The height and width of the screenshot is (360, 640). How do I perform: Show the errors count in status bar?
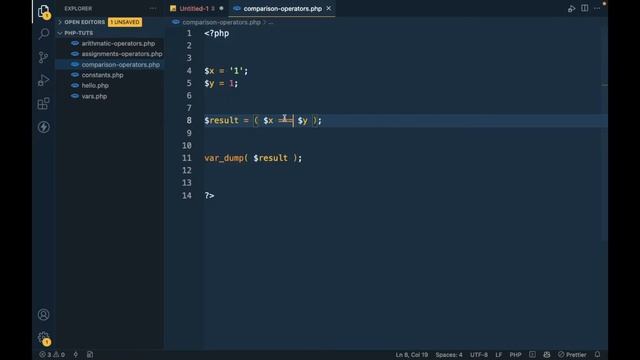[45, 355]
